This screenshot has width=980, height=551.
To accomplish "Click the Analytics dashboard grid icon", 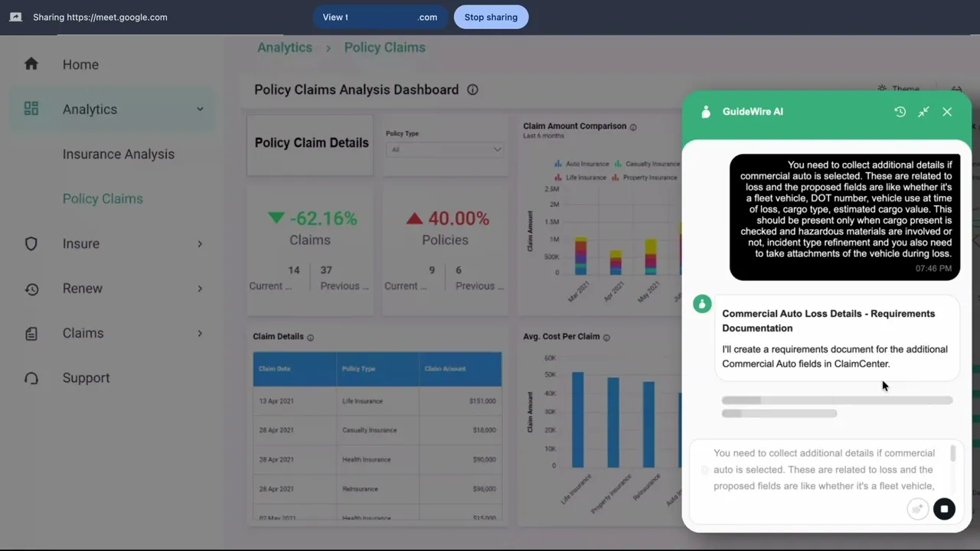I will tap(31, 109).
